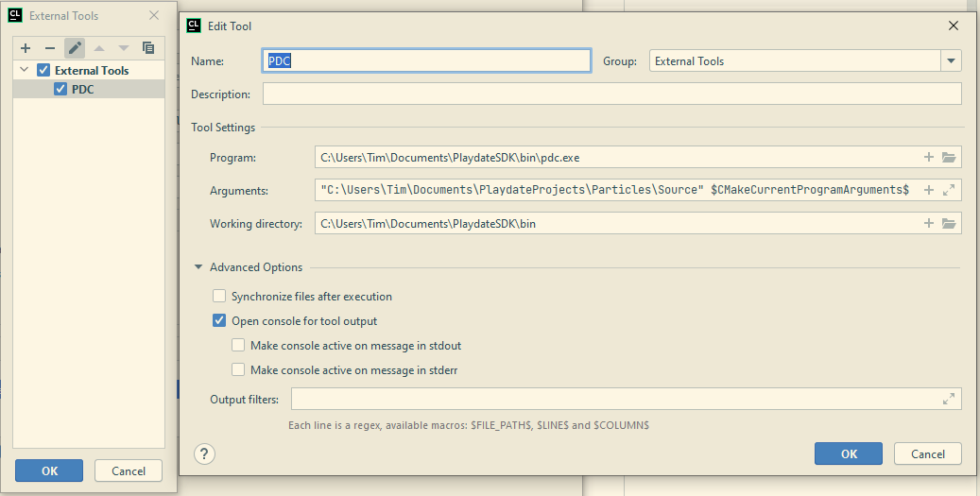Expand the Output filters editor
980x496 pixels.
949,399
